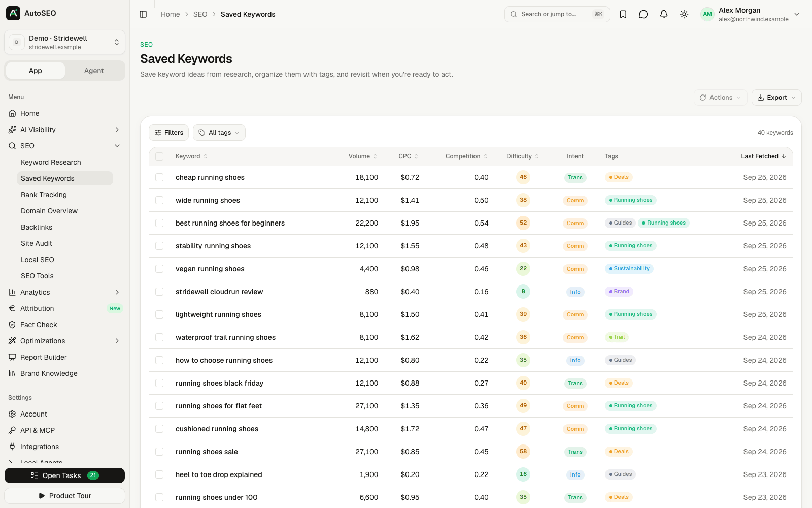Viewport: 812px width, 508px height.
Task: Select checkbox for wide running shoes
Action: (x=159, y=200)
